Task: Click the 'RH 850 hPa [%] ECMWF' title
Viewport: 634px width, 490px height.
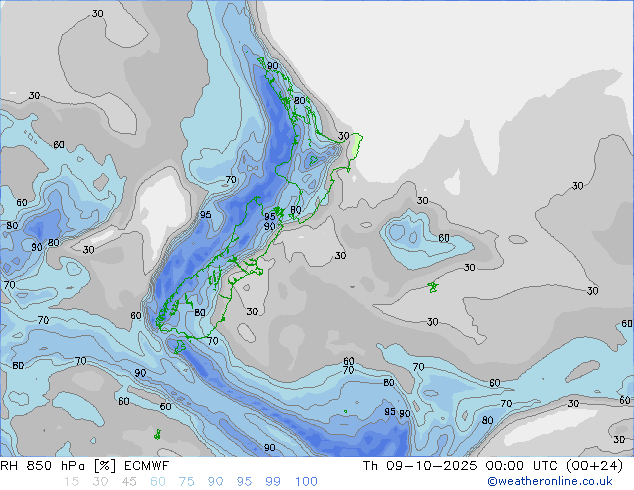Action: [84, 466]
